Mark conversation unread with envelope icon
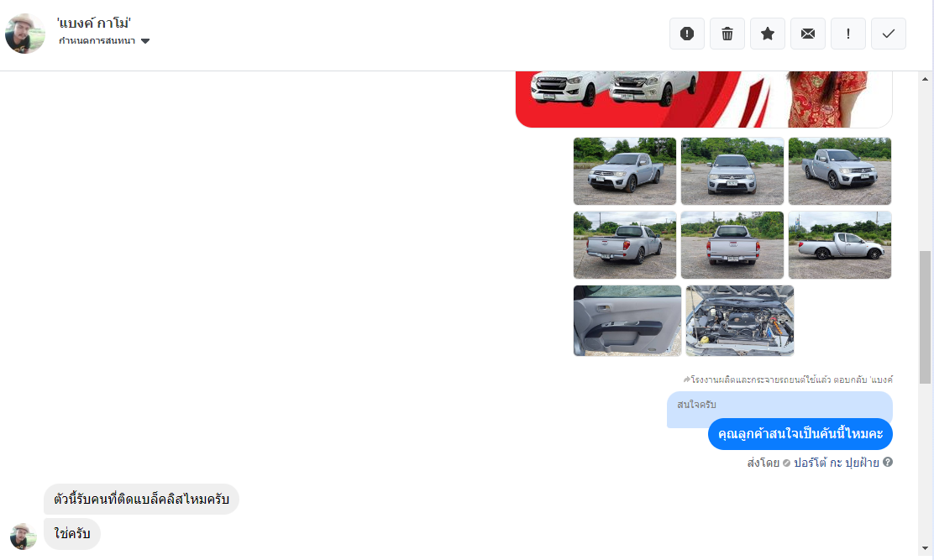This screenshot has width=934, height=560. click(x=808, y=34)
